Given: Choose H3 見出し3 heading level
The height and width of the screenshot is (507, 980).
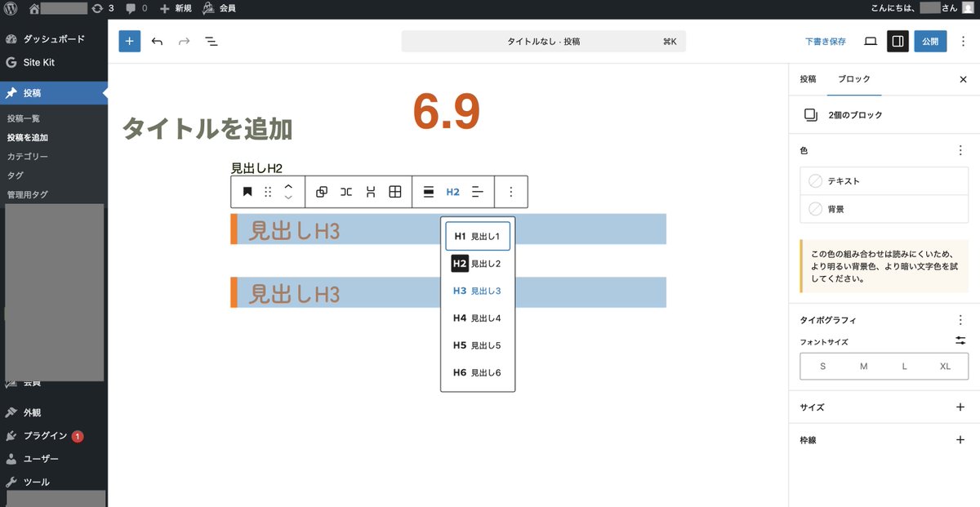Looking at the screenshot, I should click(x=478, y=291).
